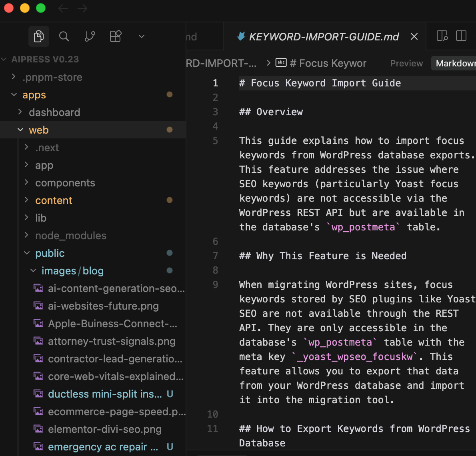Open the Source Control icon
This screenshot has height=456, width=476.
point(90,36)
